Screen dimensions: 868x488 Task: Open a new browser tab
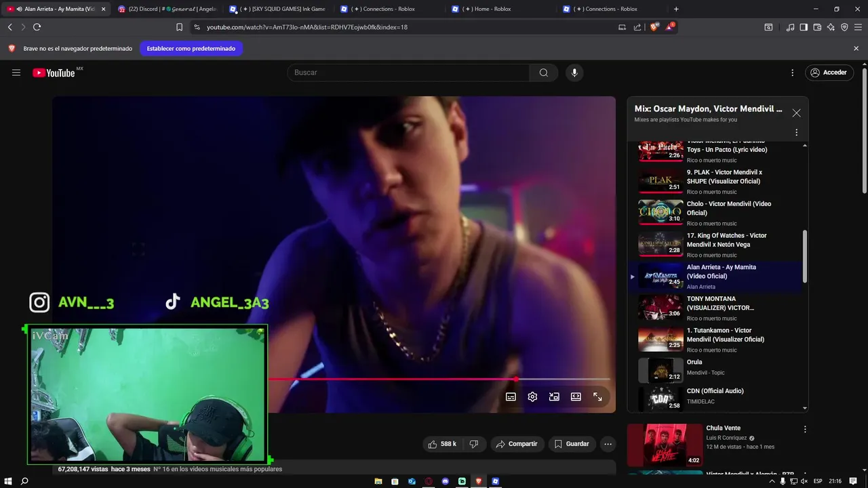[x=676, y=9]
